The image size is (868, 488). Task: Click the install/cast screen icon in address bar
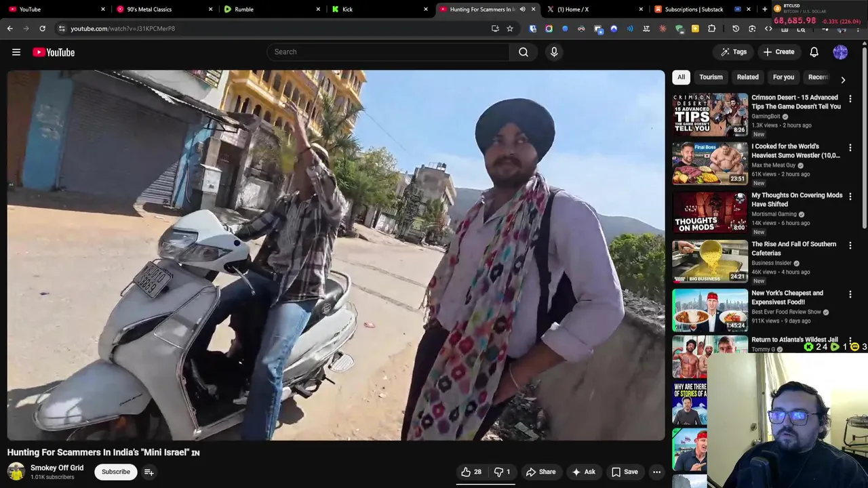point(495,28)
